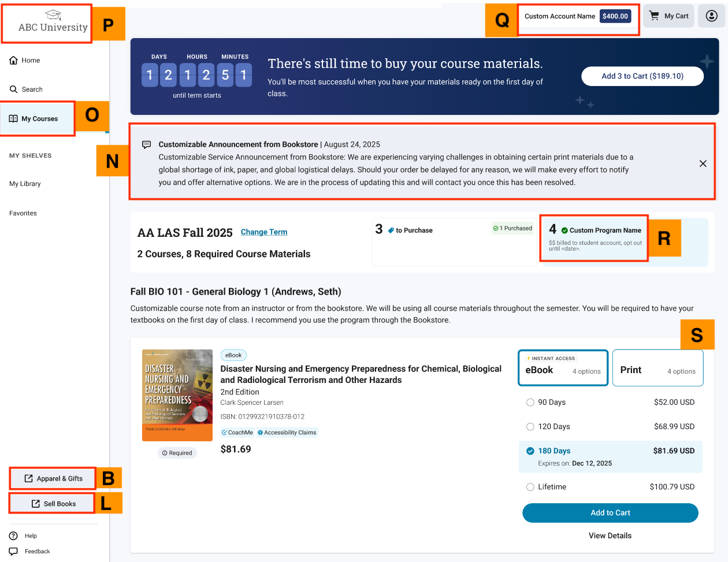Select the 180 Days option
This screenshot has height=562, width=728.
coord(530,451)
